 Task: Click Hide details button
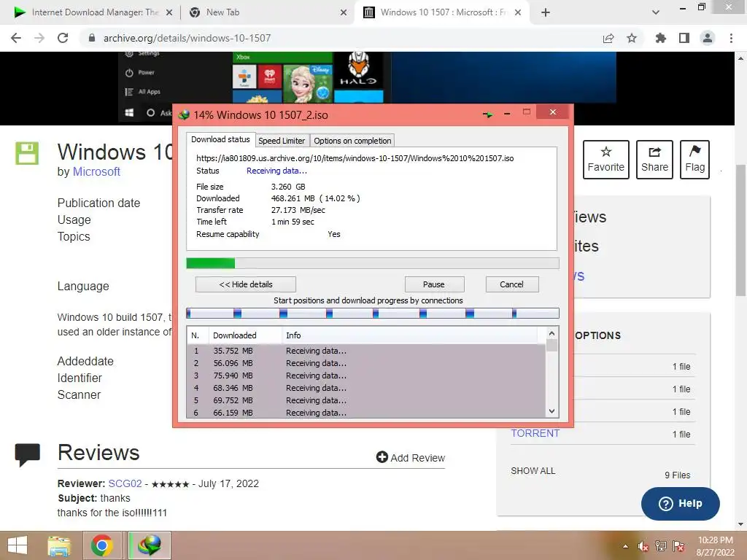(246, 284)
